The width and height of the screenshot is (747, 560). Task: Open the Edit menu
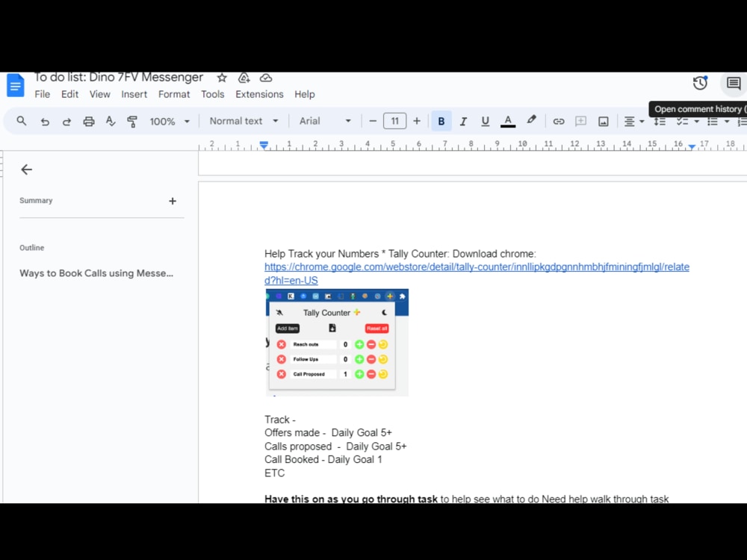(69, 94)
